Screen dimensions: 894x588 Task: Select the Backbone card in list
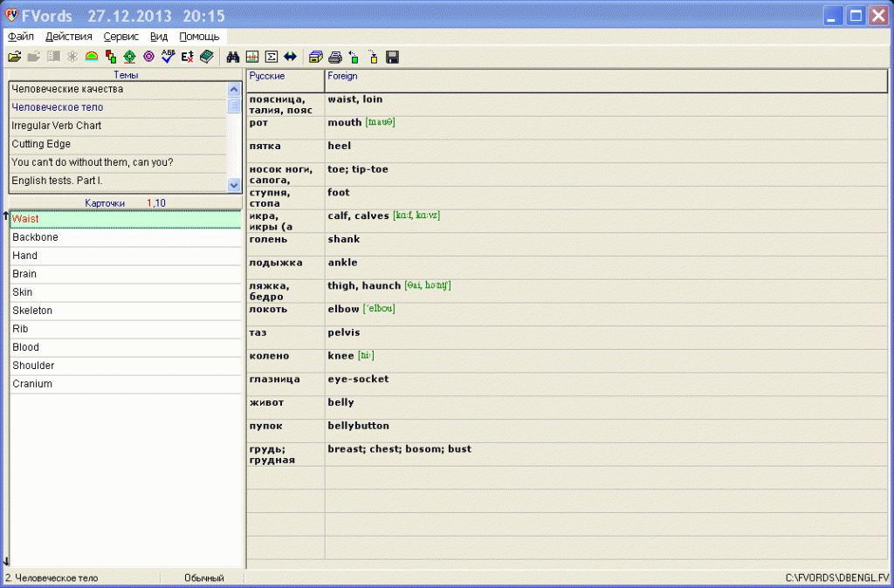[x=36, y=237]
